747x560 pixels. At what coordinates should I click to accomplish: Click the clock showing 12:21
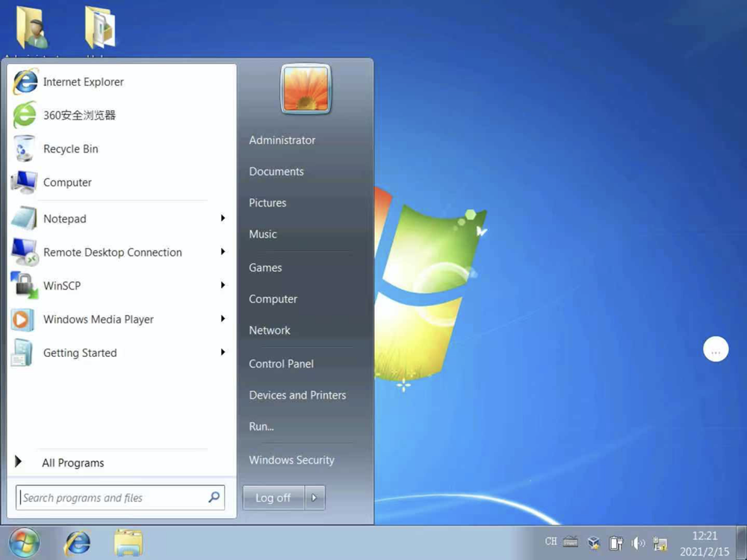point(704,536)
